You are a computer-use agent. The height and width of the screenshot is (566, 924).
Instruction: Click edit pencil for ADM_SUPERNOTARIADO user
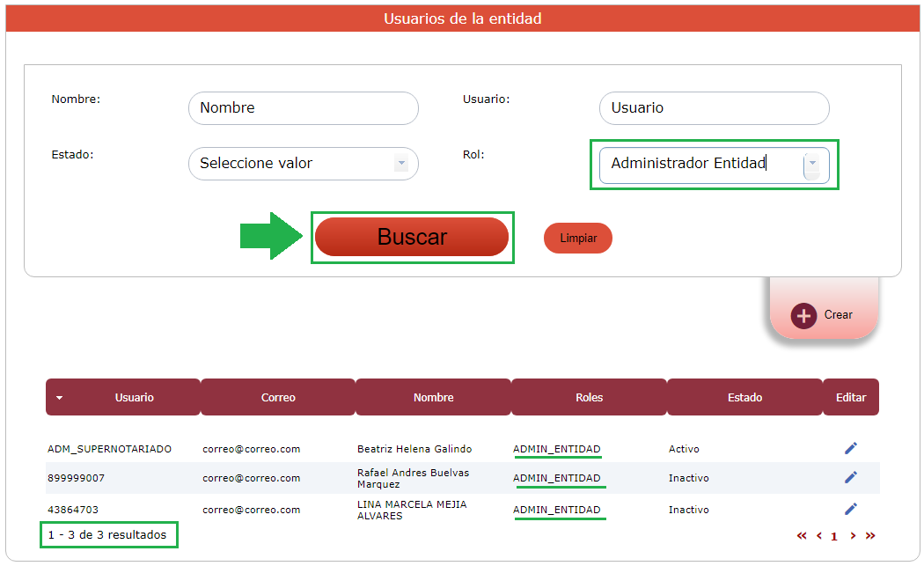850,448
